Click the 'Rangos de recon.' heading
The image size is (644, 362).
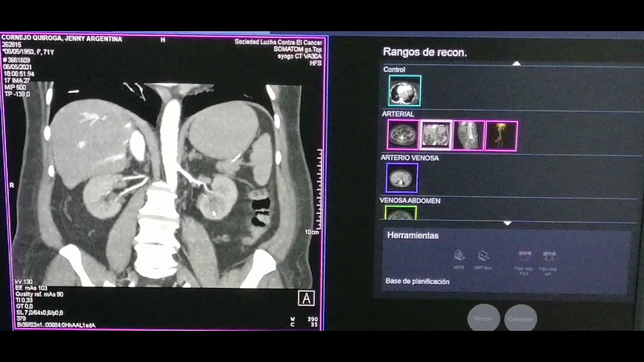[x=425, y=52]
